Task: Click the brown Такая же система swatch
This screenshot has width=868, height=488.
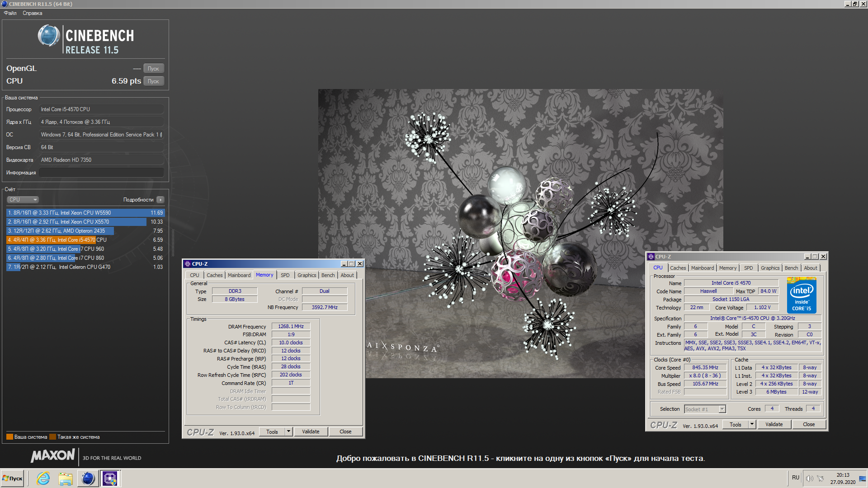Action: click(x=52, y=437)
